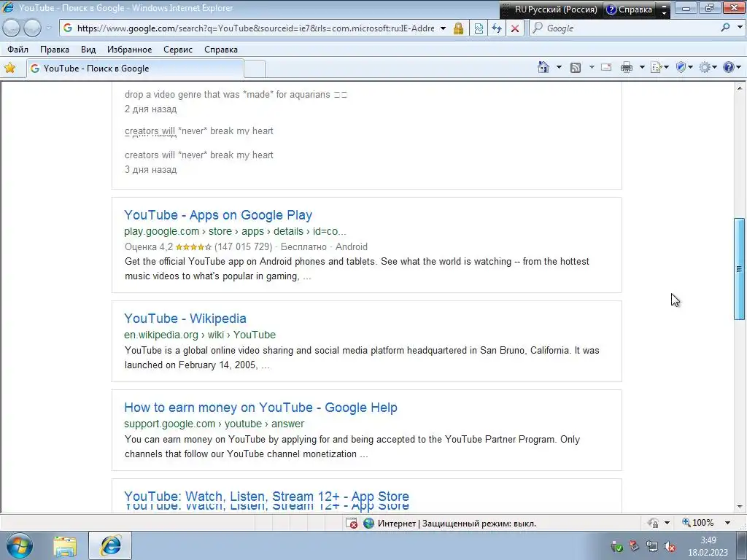Click the Help question mark icon in command bar
747x560 pixels.
click(729, 67)
